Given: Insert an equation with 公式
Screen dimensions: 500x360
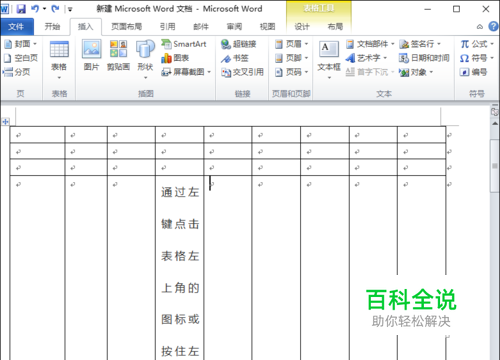Looking at the screenshot, I should pyautogui.click(x=477, y=44).
